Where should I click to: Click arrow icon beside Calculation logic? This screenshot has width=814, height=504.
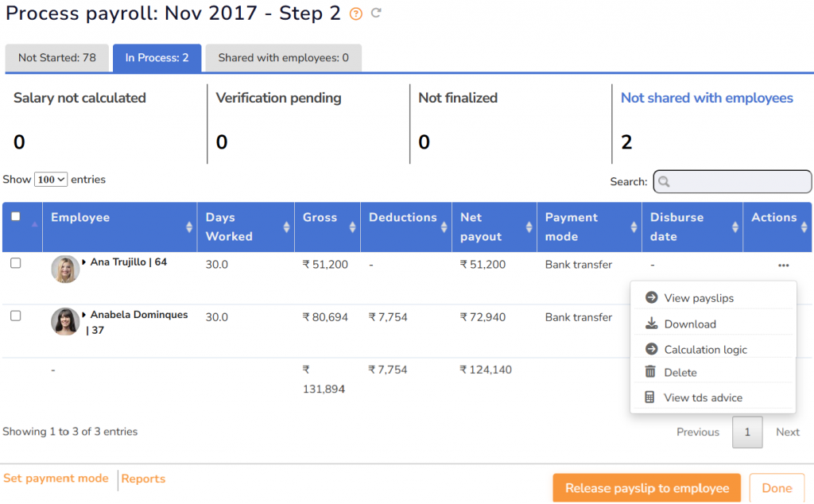651,349
